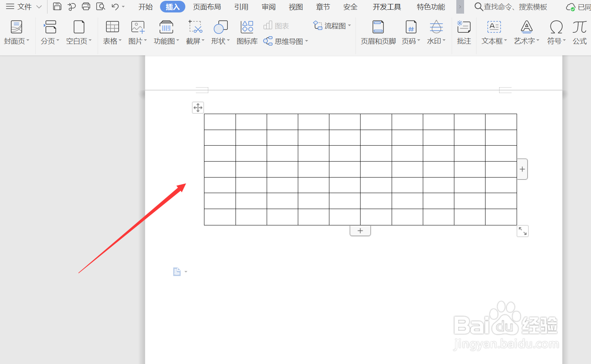Screen dimensions: 591x364
Task: Click the 截屏 screenshot icon
Action: (x=195, y=27)
